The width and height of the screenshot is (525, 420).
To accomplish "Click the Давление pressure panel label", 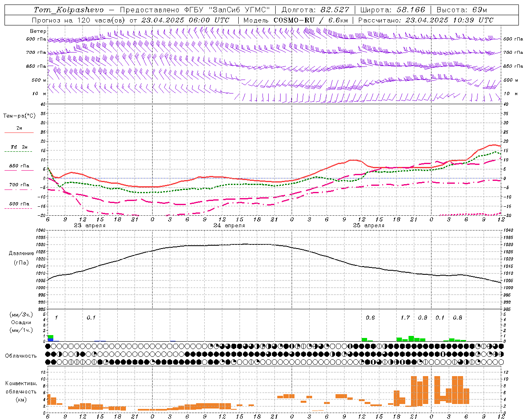I will 21,253.
